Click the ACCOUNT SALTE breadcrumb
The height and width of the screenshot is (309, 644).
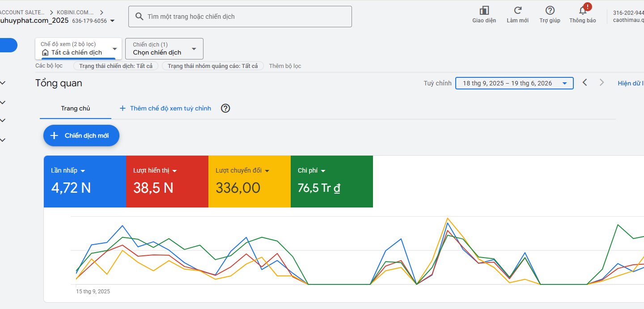pos(22,13)
